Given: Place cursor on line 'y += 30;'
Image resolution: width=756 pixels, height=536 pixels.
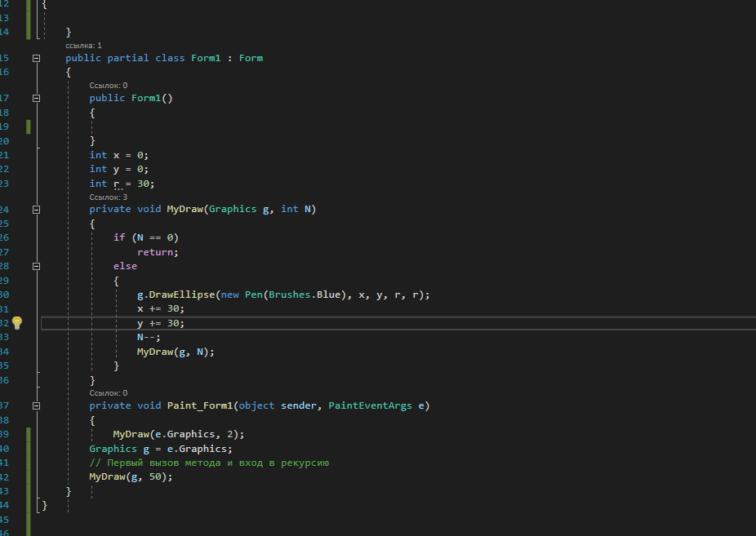Looking at the screenshot, I should coord(161,323).
